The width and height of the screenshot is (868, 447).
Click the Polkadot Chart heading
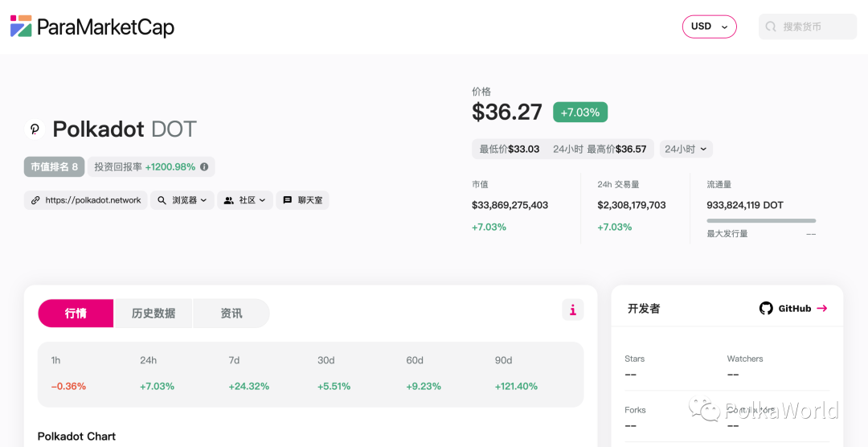tap(76, 437)
